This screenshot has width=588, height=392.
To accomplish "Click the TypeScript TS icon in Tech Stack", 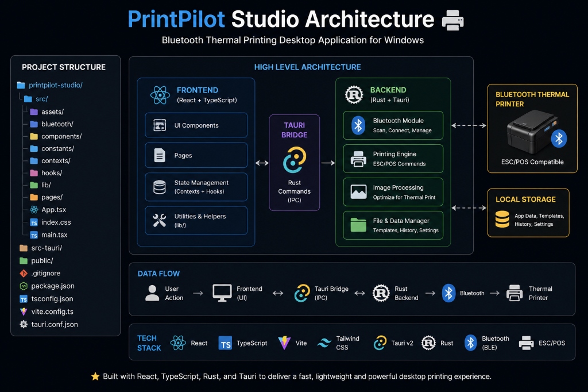I will pyautogui.click(x=225, y=343).
